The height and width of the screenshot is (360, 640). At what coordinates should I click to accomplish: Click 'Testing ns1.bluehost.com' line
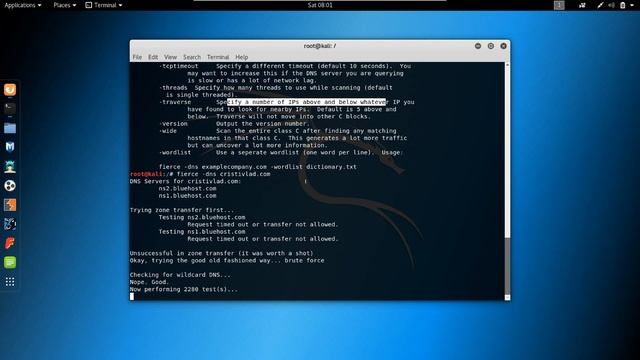click(202, 232)
